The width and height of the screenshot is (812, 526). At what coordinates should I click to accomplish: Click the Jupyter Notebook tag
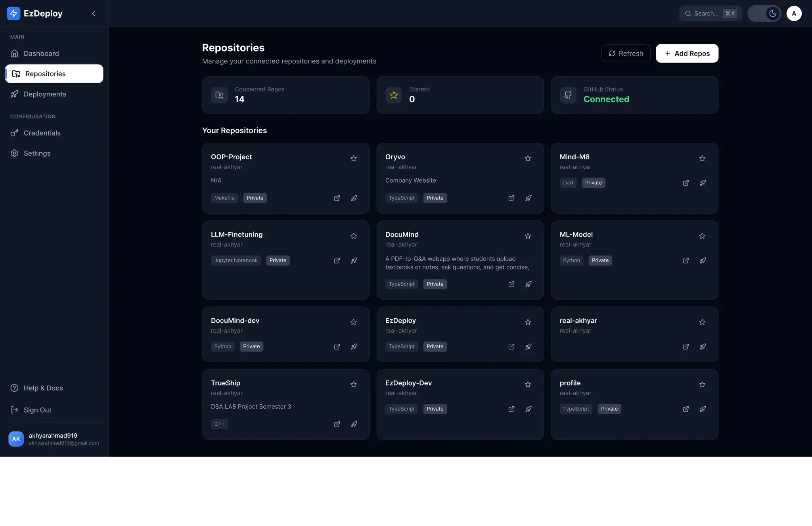[x=236, y=260]
